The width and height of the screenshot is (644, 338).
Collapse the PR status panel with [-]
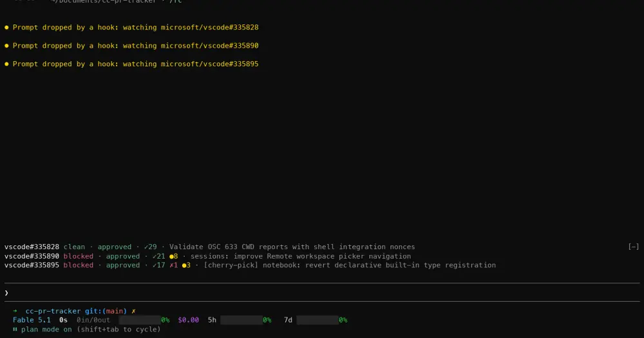[633, 247]
